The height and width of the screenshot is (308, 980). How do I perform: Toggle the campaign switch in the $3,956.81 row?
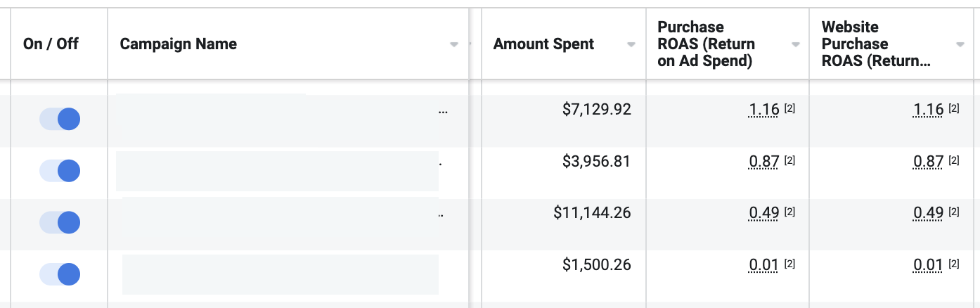(60, 170)
